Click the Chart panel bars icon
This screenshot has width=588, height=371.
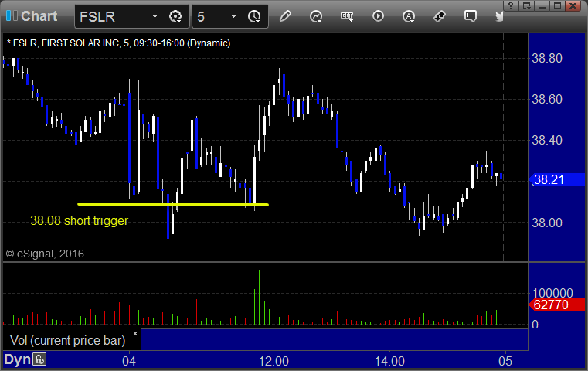tap(12, 15)
